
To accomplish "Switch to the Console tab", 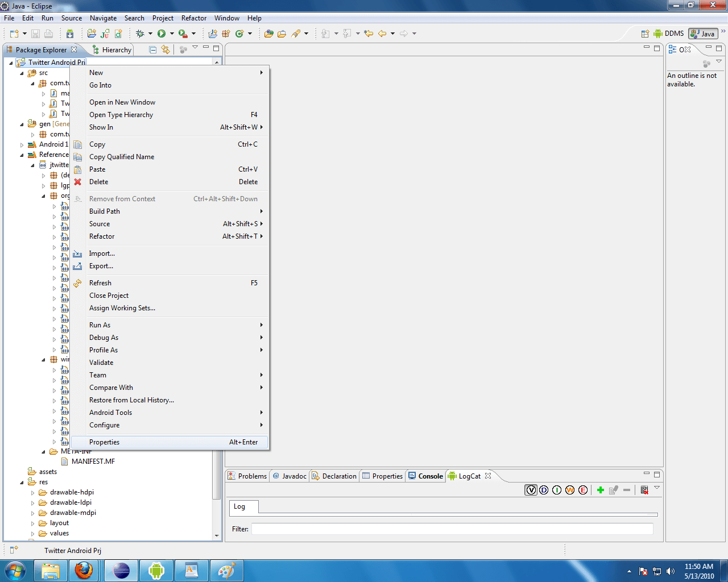I will pos(425,476).
